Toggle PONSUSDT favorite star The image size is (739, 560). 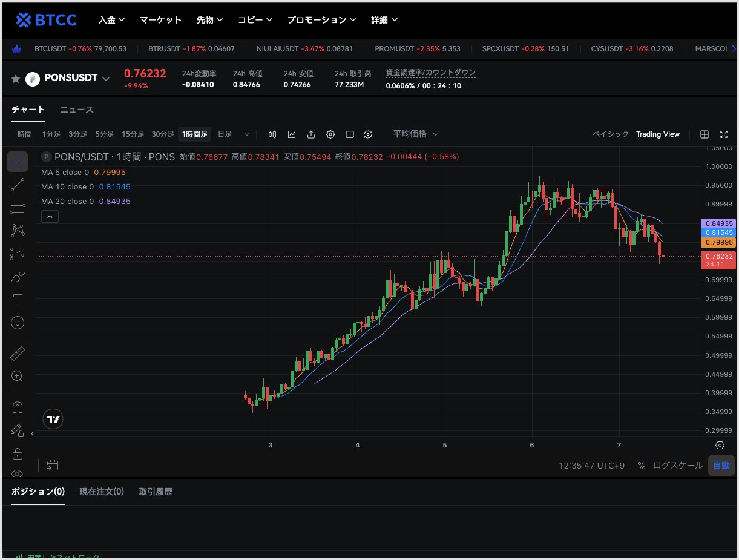click(x=16, y=79)
